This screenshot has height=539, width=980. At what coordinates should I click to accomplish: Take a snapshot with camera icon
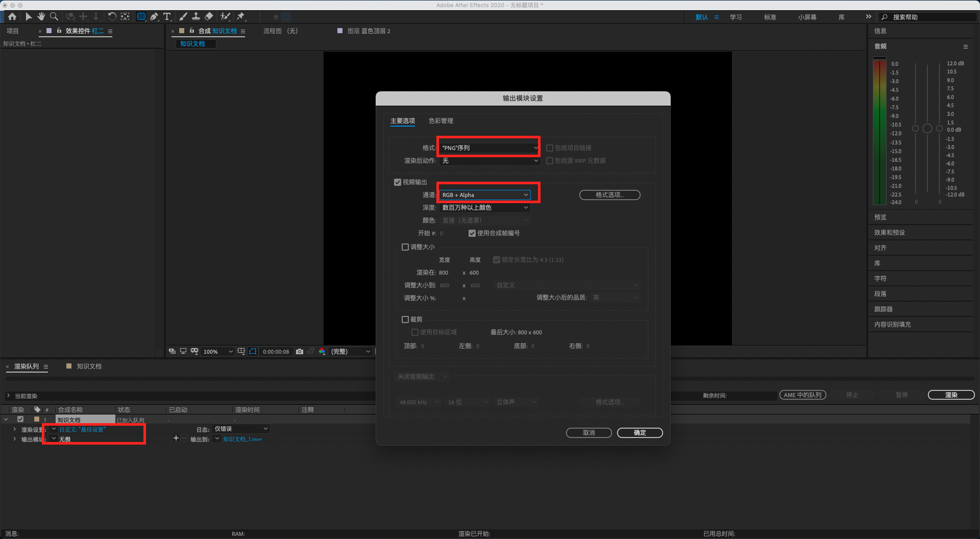coord(300,352)
